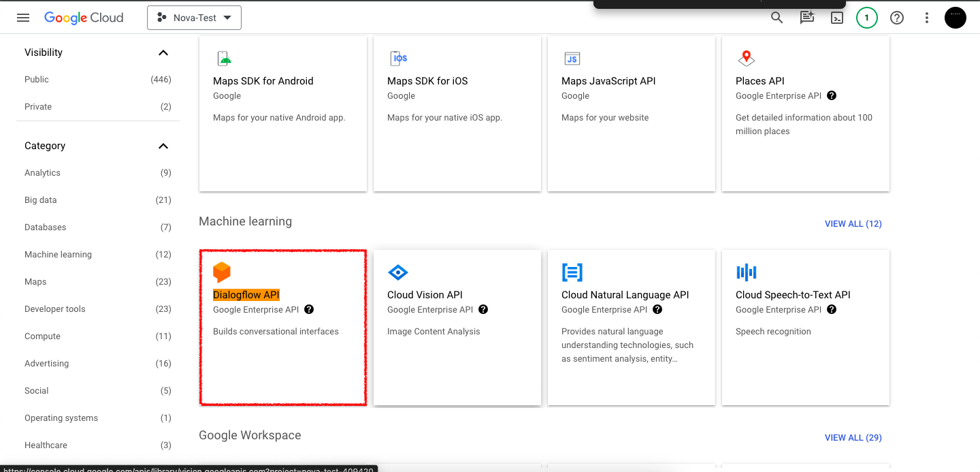Filter APIs by Private visibility
Screen dimensions: 980x472
point(37,106)
